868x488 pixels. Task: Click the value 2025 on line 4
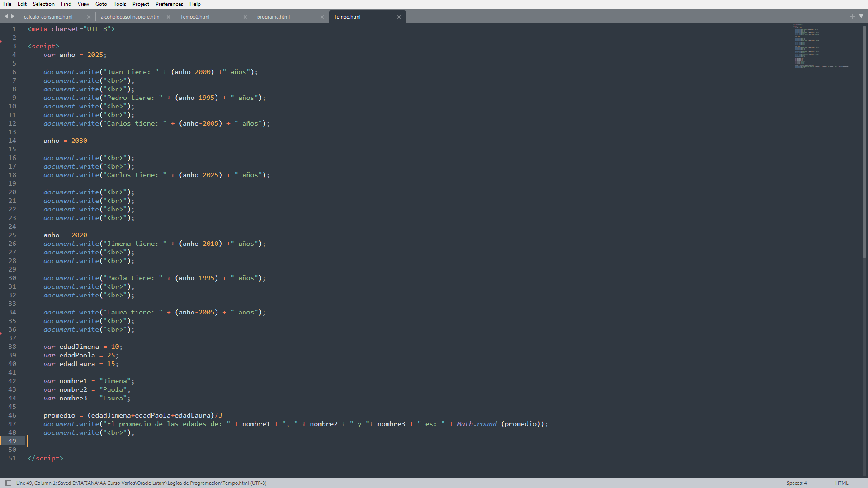click(x=95, y=55)
